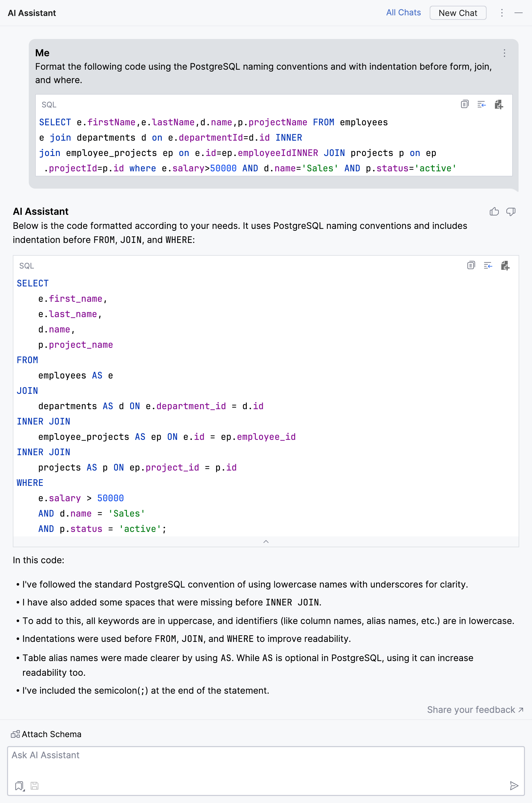This screenshot has height=803, width=532.
Task: Open the AI Assistant panel options menu
Action: click(x=502, y=13)
